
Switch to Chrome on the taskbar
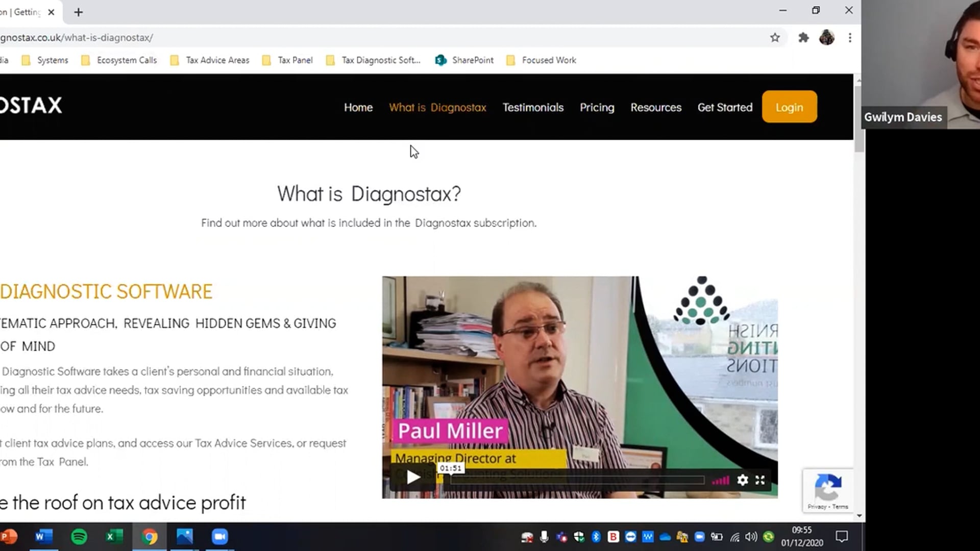pos(150,537)
